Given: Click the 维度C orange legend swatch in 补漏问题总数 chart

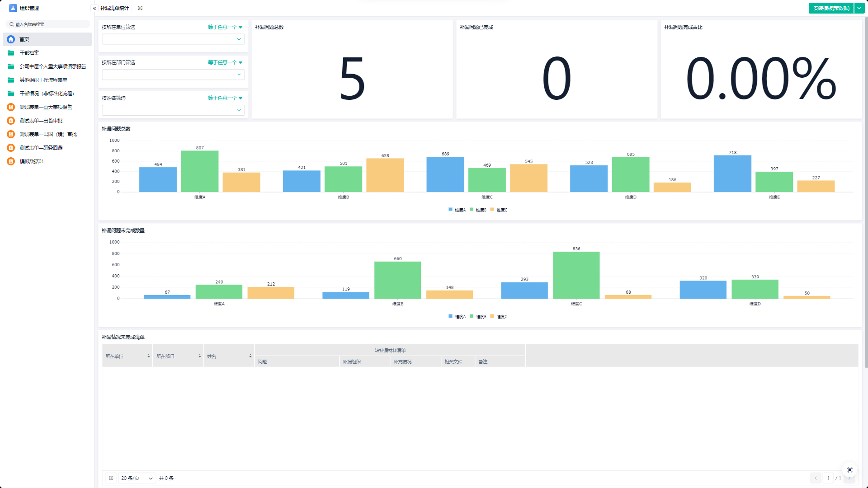Looking at the screenshot, I should click(492, 210).
